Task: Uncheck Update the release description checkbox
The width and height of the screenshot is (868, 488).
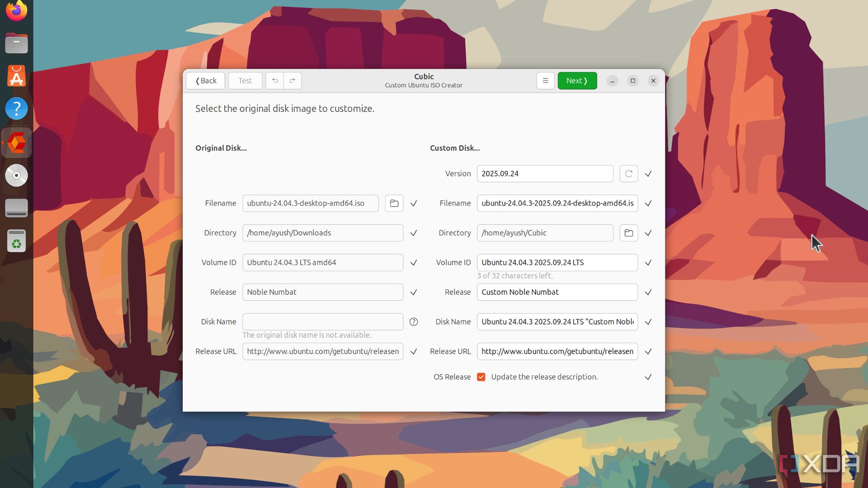Action: coord(481,377)
